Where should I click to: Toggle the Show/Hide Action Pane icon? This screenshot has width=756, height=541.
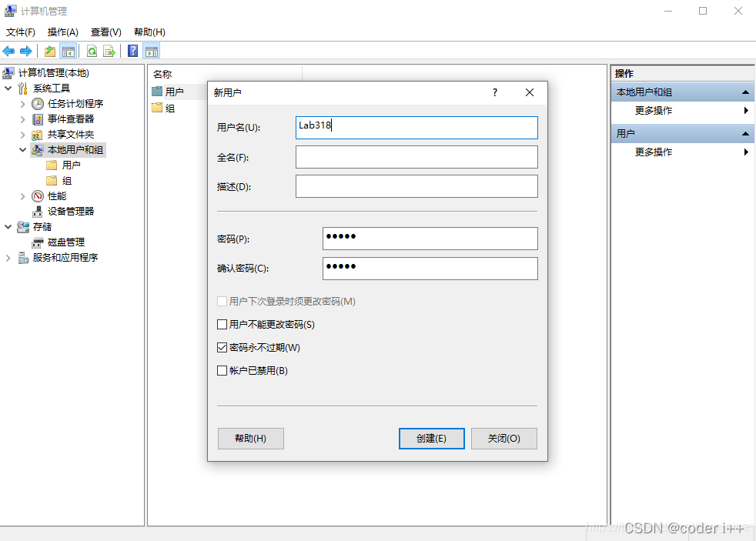tap(152, 51)
